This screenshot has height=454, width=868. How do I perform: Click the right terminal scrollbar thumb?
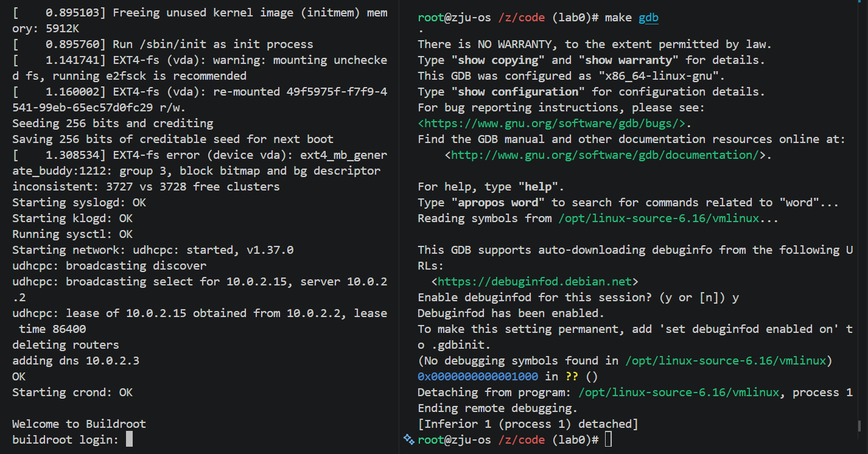pyautogui.click(x=859, y=425)
